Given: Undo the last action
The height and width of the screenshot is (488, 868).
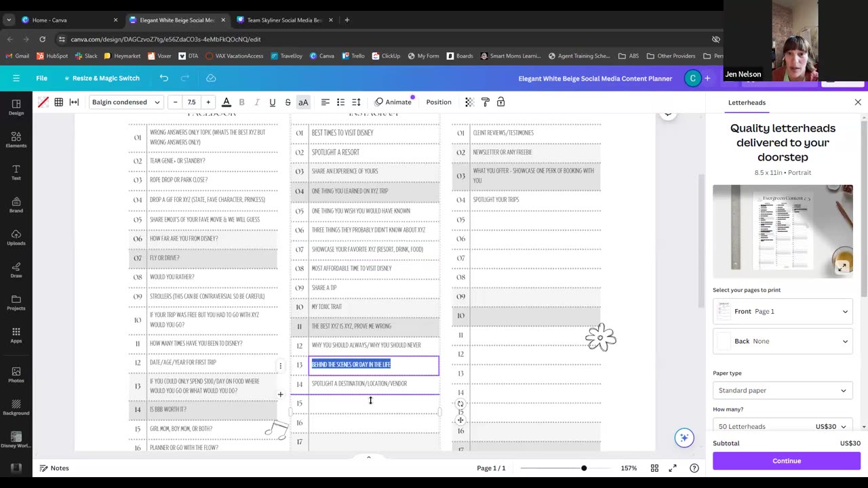Looking at the screenshot, I should pos(163,78).
